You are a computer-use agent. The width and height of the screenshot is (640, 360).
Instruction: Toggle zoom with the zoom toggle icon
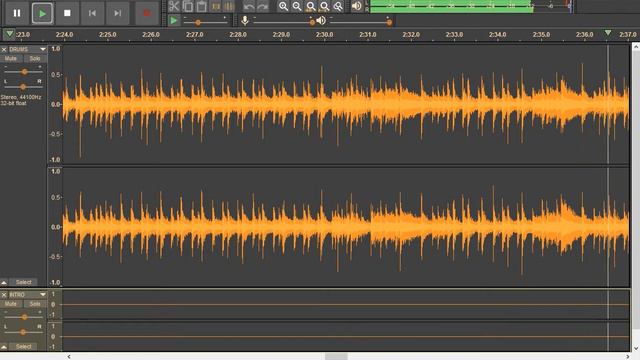coord(338,6)
